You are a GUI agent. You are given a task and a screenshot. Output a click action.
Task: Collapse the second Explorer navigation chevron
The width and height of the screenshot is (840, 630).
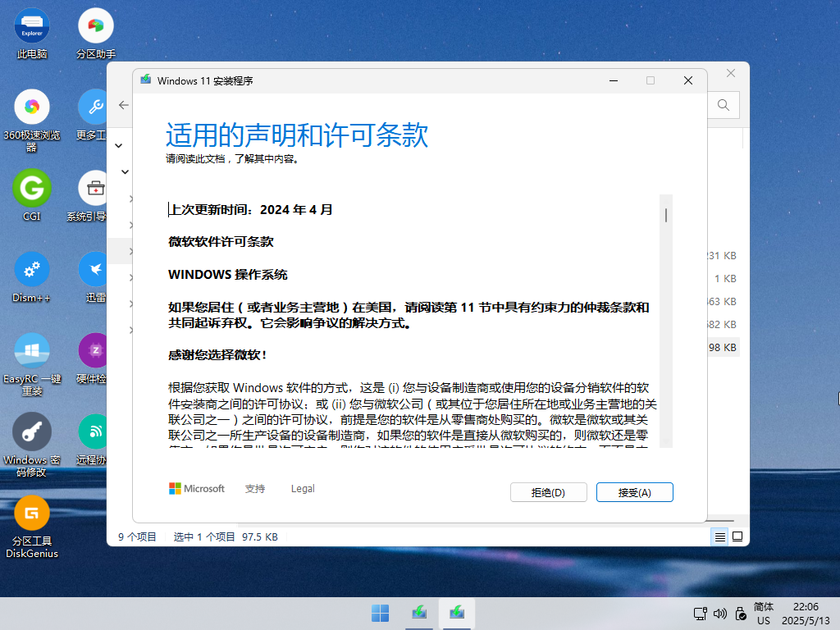[125, 172]
